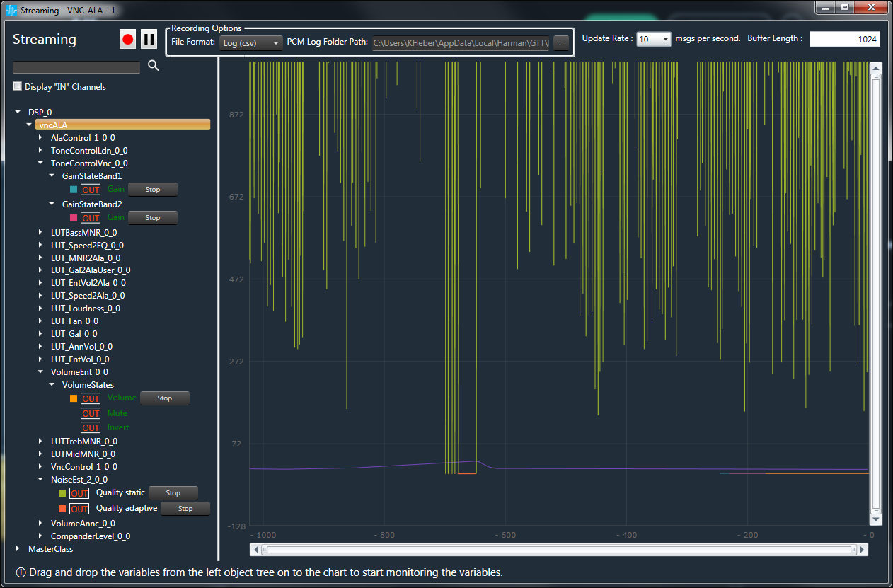Click the horizontal scrollbar right arrow
The height and width of the screenshot is (588, 893).
[x=861, y=550]
